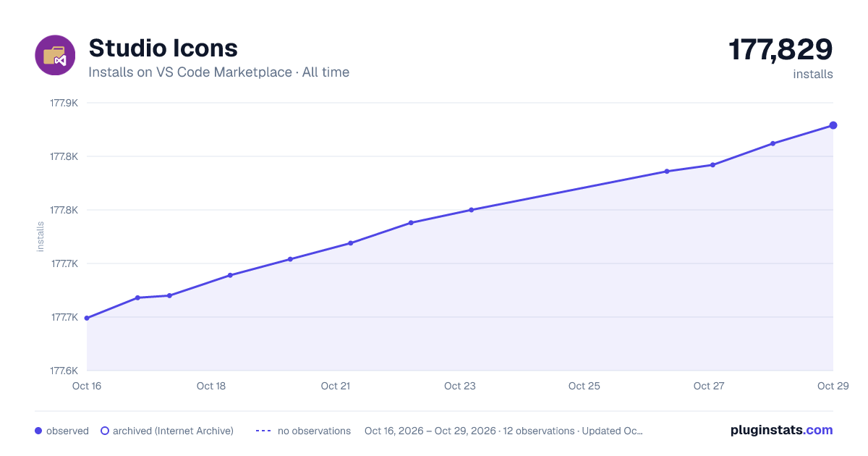This screenshot has width=868, height=456.
Task: Click the no observations dashed line marker
Action: (x=263, y=431)
